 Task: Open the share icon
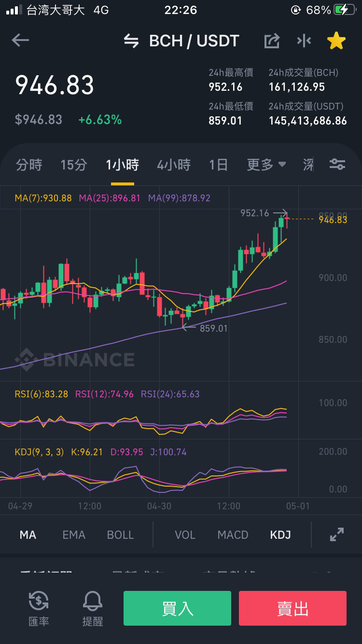pyautogui.click(x=272, y=41)
